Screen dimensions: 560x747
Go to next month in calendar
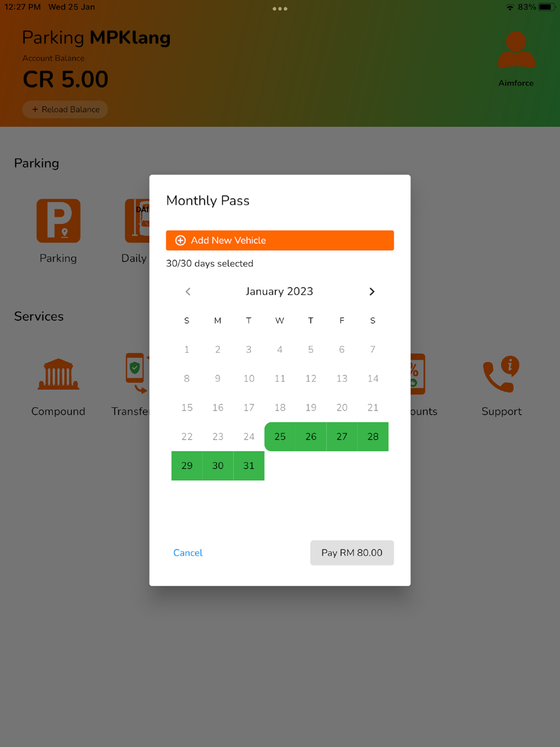(372, 292)
